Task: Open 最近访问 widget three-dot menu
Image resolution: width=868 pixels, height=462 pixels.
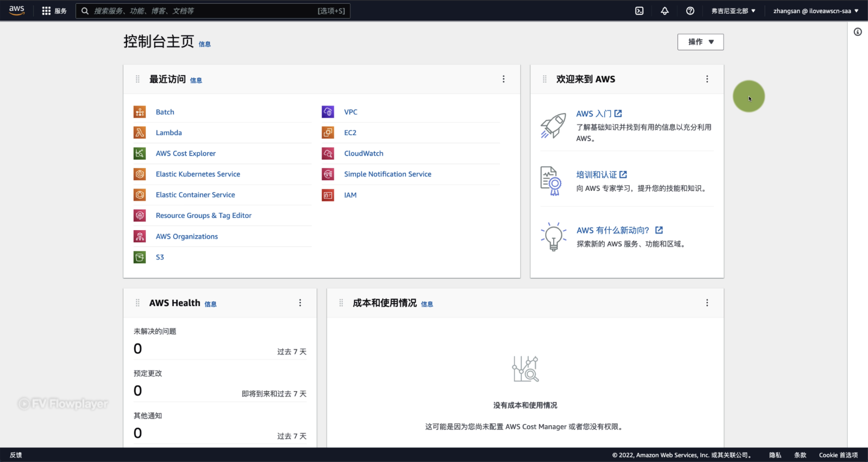Action: 503,79
